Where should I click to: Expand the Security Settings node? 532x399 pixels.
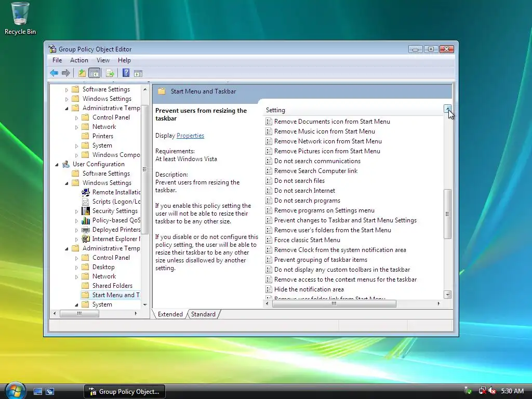coord(76,211)
